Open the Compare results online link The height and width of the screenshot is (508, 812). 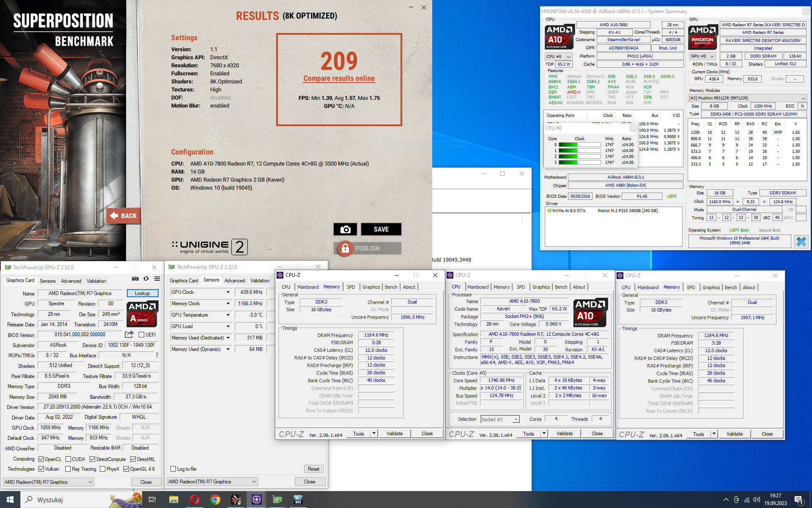tap(339, 78)
